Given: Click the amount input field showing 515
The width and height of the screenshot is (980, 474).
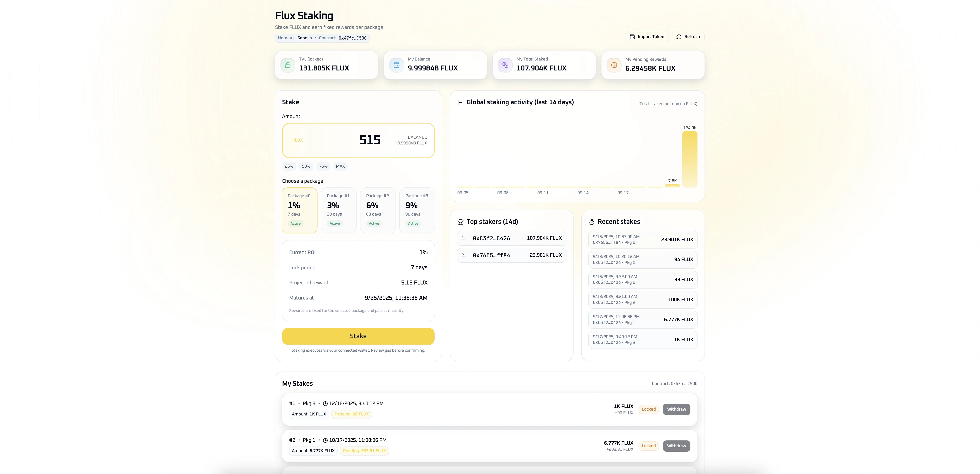Looking at the screenshot, I should tap(369, 140).
